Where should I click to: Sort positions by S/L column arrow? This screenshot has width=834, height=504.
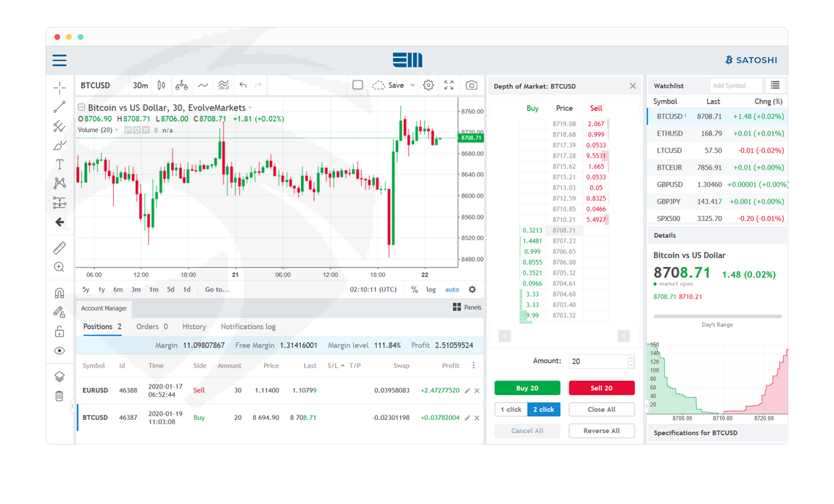342,365
